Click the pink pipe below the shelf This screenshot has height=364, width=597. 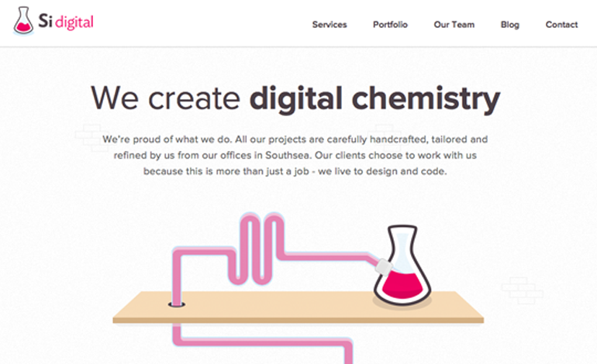(263, 343)
